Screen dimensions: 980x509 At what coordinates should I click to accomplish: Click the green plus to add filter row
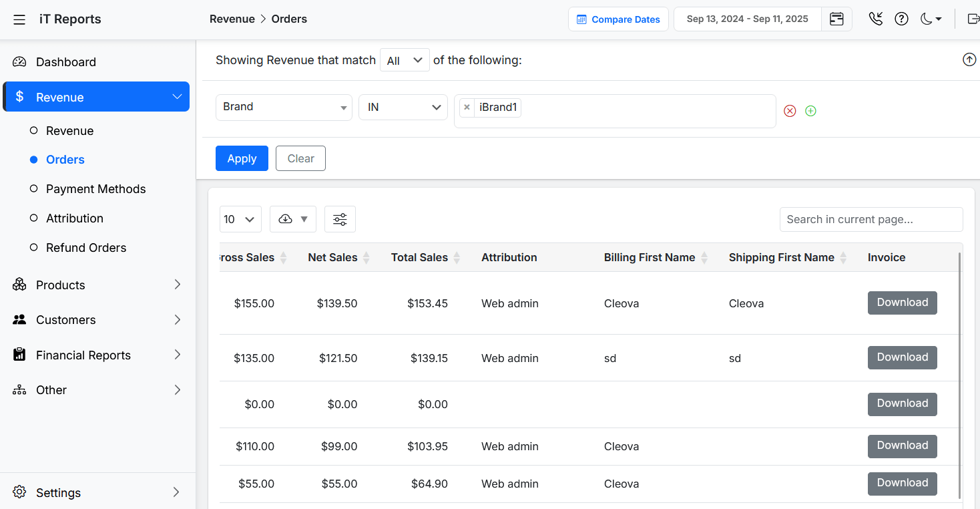(x=810, y=111)
